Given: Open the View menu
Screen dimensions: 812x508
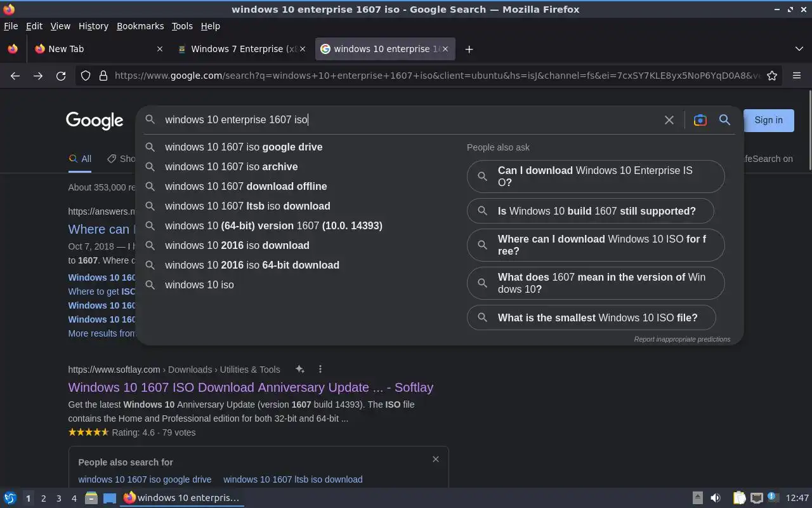Looking at the screenshot, I should coord(60,26).
